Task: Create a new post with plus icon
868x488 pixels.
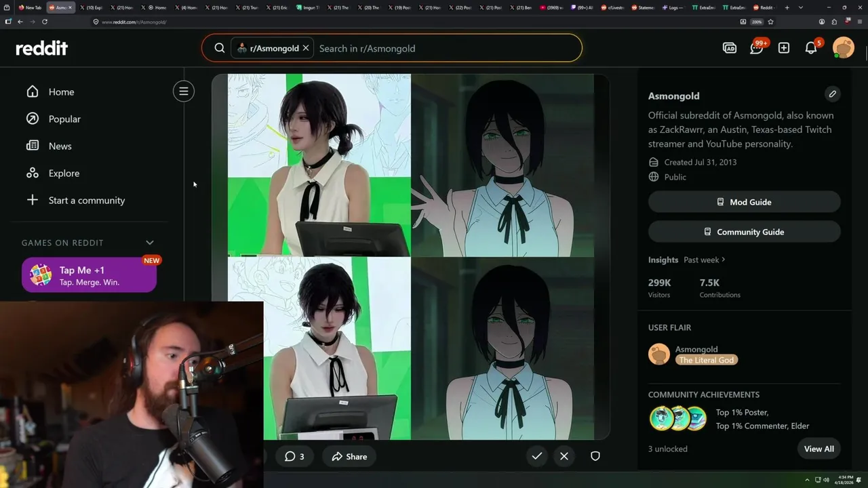Action: pos(784,48)
